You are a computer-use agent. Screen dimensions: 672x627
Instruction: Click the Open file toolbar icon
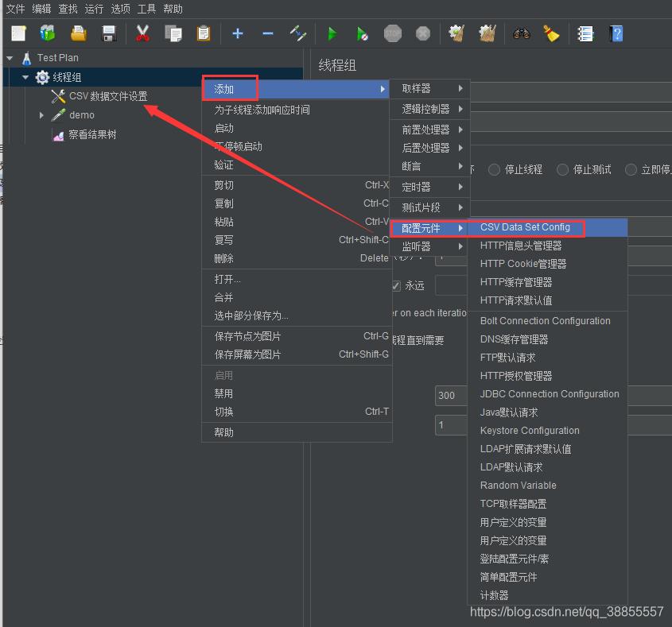coord(79,33)
